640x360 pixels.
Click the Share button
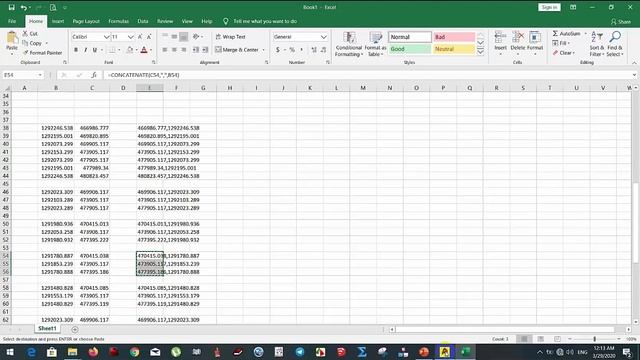coord(621,22)
